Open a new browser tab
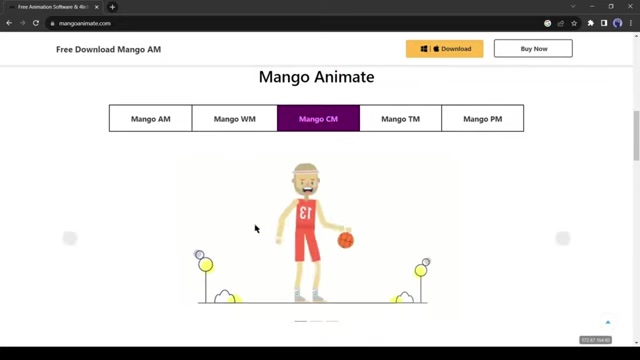This screenshot has width=640, height=360. 112,7
